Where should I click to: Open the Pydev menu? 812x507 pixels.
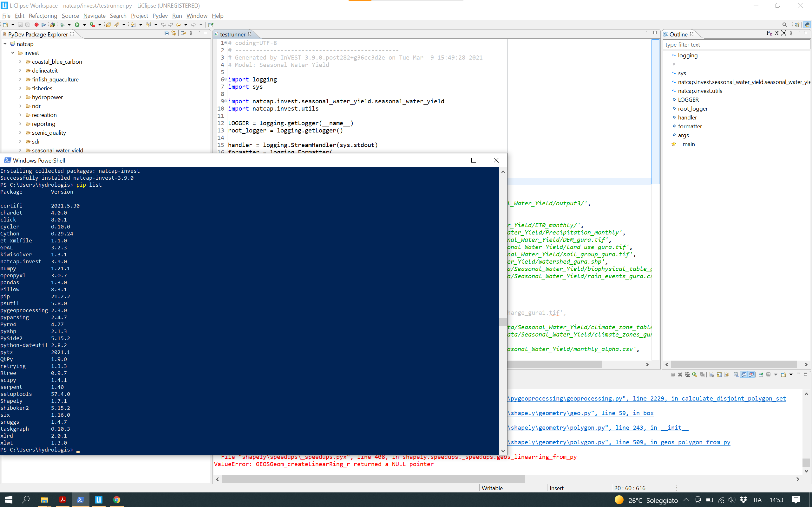pyautogui.click(x=160, y=16)
